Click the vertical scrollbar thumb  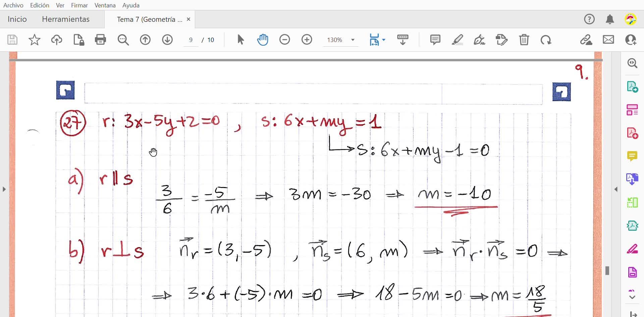coord(607,270)
